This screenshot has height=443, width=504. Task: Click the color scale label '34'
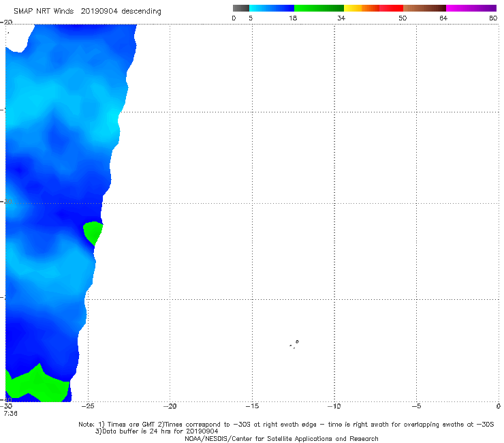click(341, 18)
